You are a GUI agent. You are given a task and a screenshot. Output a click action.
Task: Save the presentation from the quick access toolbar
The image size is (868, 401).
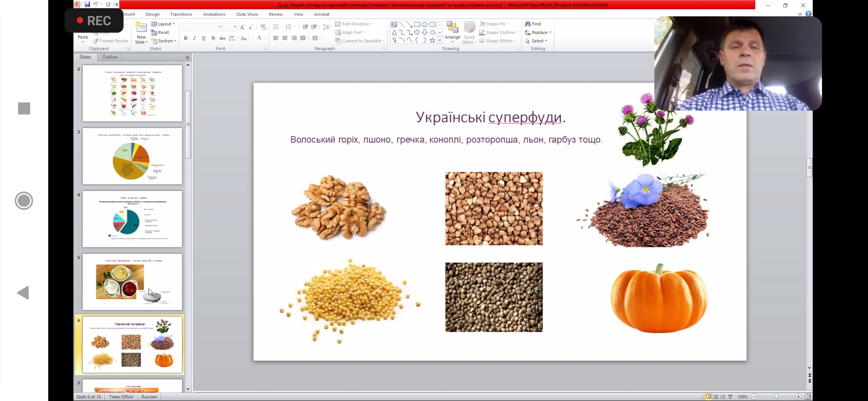87,4
